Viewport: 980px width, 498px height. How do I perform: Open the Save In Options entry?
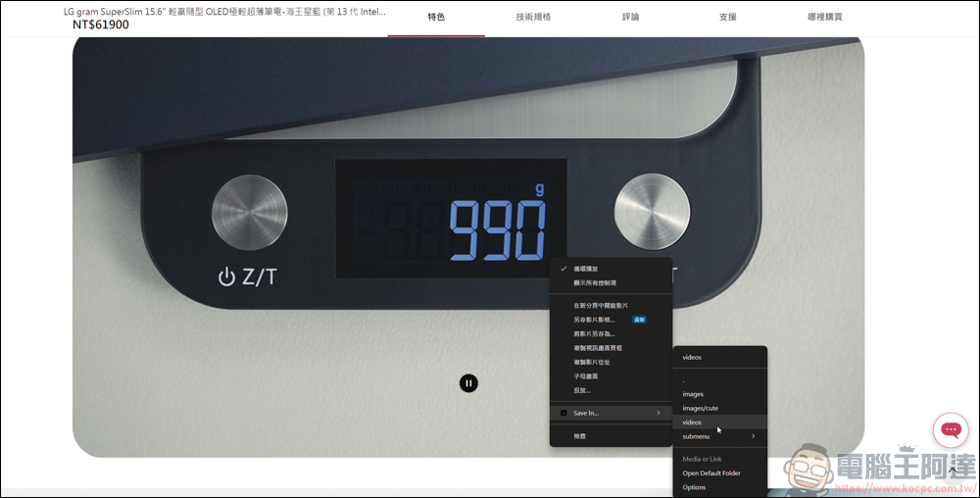pos(719,487)
